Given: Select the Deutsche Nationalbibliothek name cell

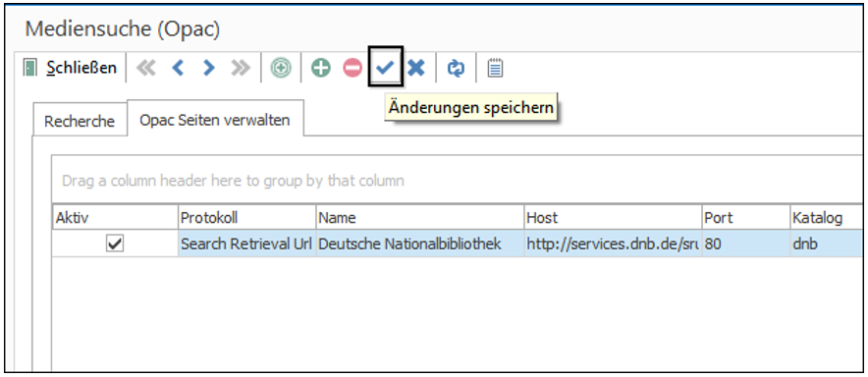Looking at the screenshot, I should 420,243.
